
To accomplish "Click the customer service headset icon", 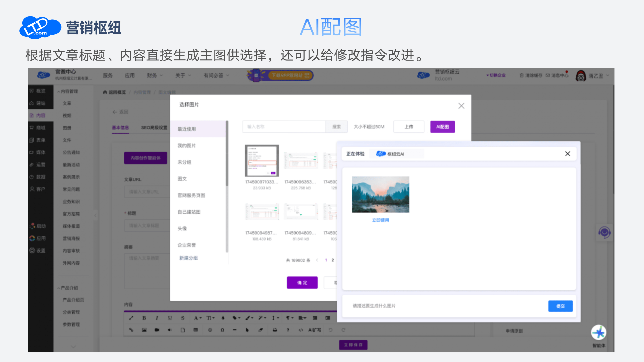I will point(604,233).
